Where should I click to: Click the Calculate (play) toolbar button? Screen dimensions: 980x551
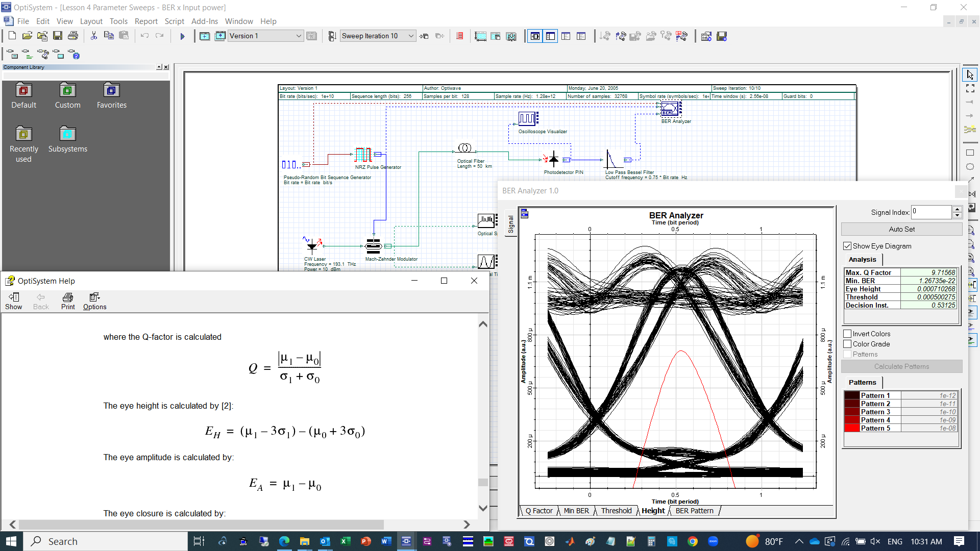point(182,36)
